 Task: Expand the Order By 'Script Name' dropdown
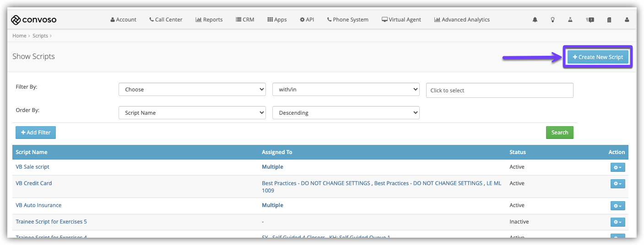(x=192, y=113)
